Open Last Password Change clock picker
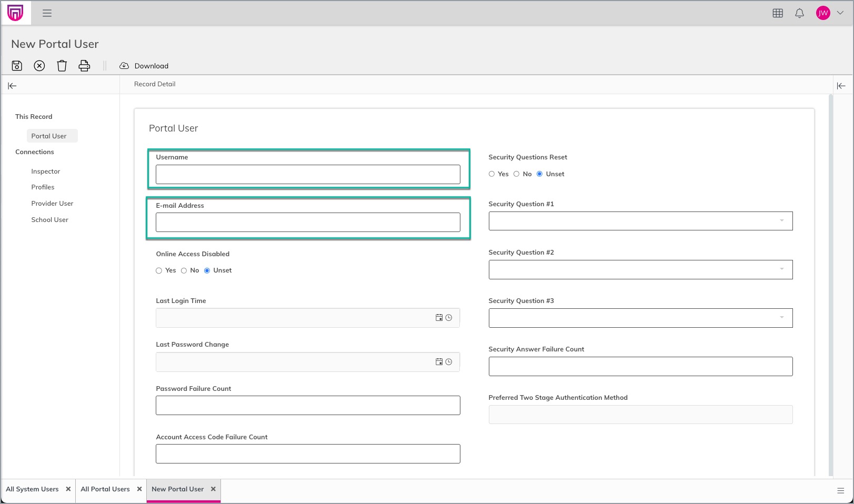The height and width of the screenshot is (504, 854). coord(449,362)
